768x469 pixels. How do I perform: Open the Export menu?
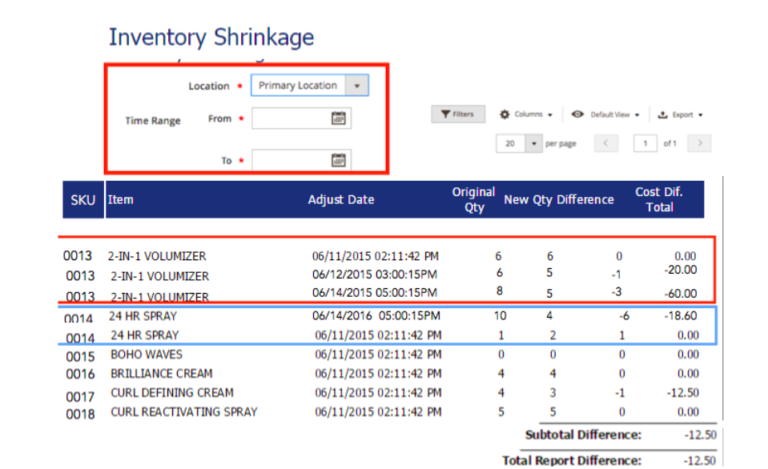point(680,115)
